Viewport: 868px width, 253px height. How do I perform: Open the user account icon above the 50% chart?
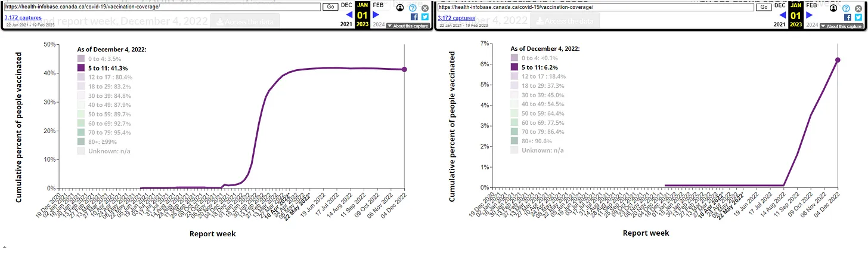pos(399,8)
